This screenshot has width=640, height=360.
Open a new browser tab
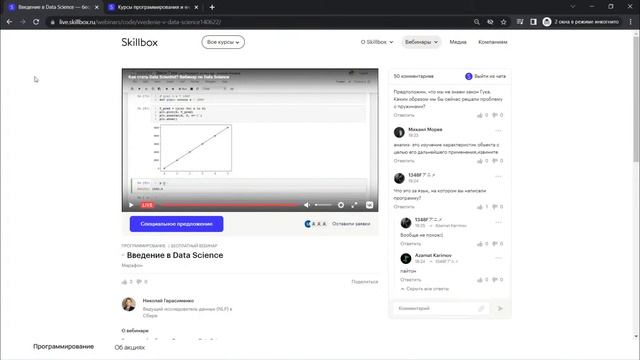[212, 7]
